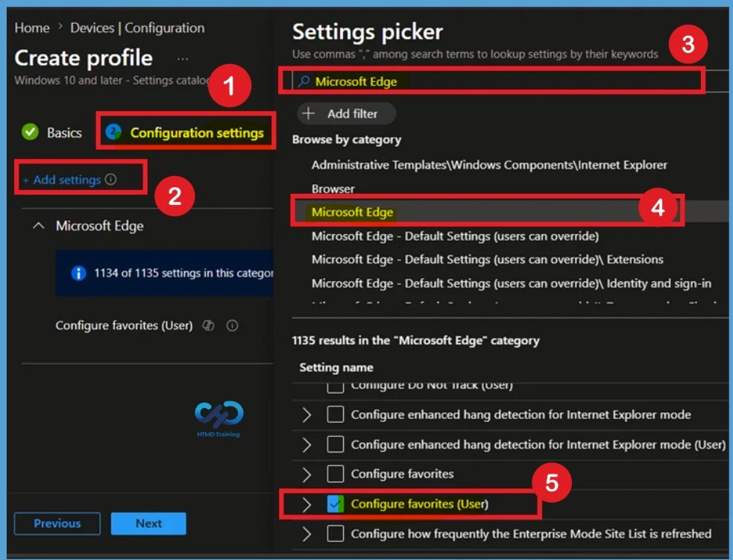This screenshot has width=733, height=560.
Task: Collapse the Microsoft Edge section
Action: pyautogui.click(x=39, y=226)
